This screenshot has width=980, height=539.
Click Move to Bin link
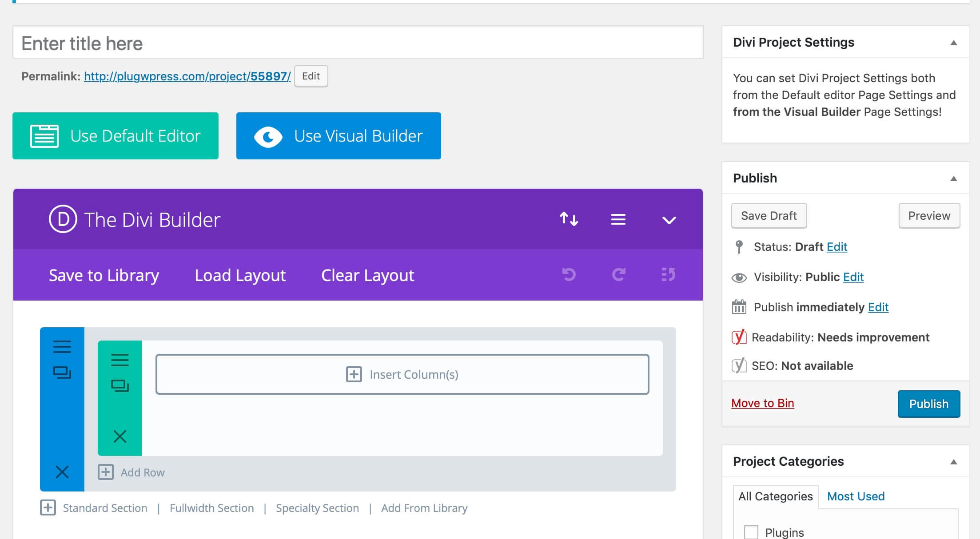click(763, 403)
